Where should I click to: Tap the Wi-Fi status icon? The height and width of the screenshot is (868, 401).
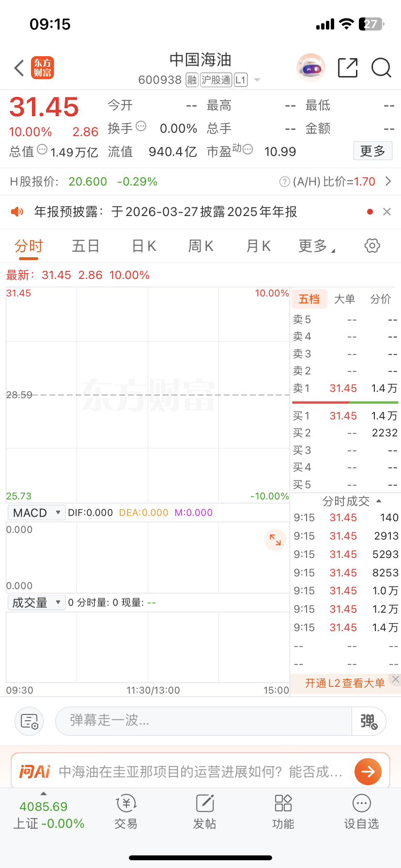pos(347,24)
